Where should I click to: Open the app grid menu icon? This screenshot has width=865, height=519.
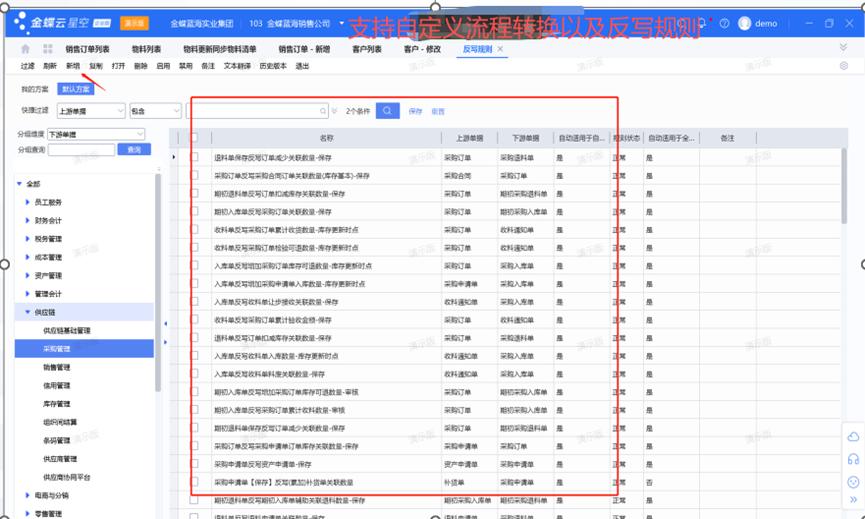(x=47, y=49)
